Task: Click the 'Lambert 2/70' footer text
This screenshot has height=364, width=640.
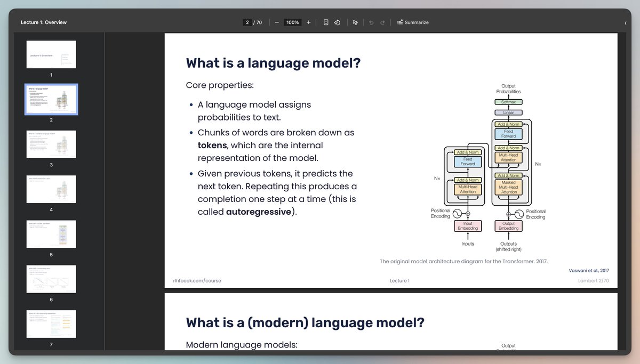Action: (x=593, y=280)
